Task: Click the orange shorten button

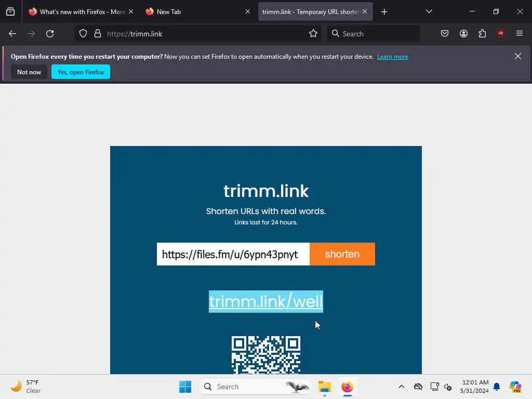Action: [x=342, y=254]
